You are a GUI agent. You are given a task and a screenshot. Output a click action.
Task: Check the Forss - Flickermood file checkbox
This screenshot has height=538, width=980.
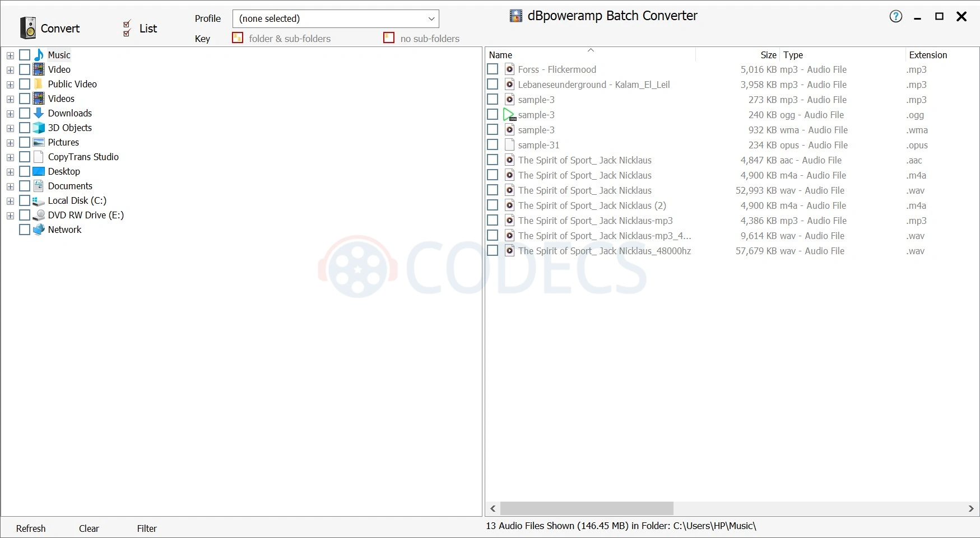click(493, 69)
